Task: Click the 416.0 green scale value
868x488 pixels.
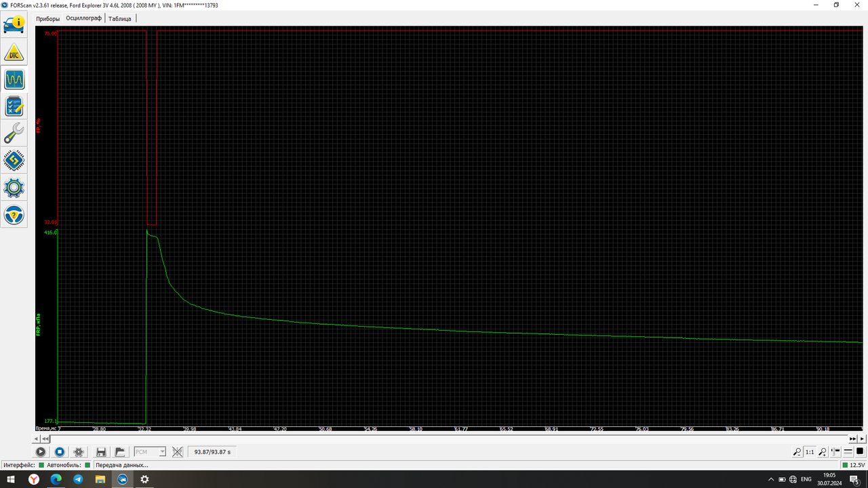Action: pyautogui.click(x=50, y=232)
